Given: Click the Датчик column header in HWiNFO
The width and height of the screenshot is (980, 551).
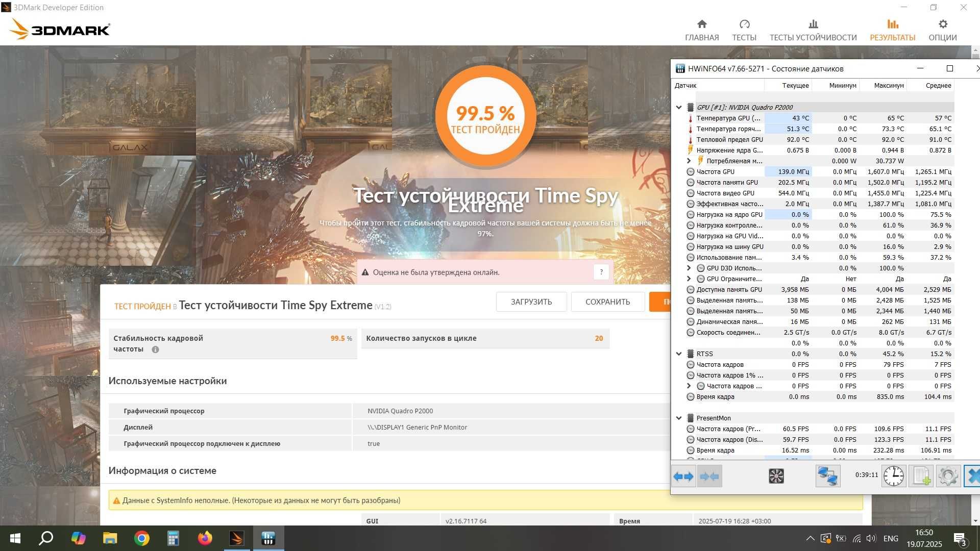Looking at the screenshot, I should 718,85.
